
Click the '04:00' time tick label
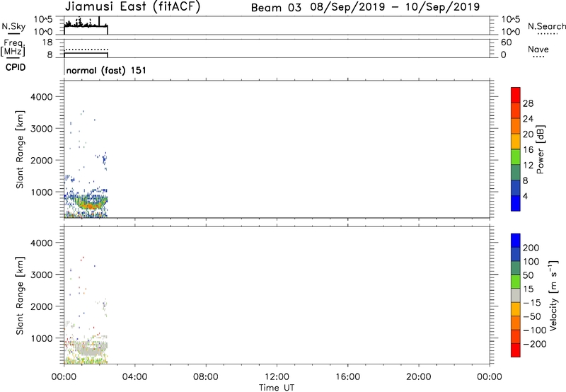click(x=134, y=377)
